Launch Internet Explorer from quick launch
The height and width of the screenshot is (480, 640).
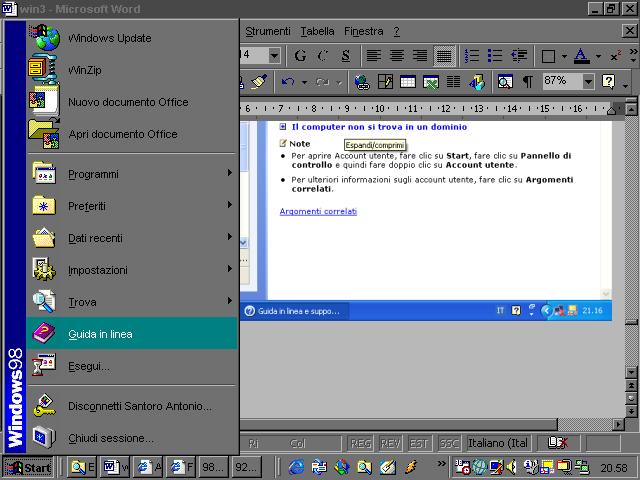coord(296,467)
